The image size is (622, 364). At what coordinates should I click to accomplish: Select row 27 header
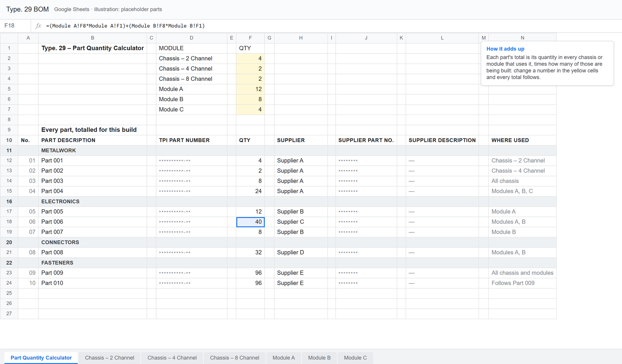[9, 314]
